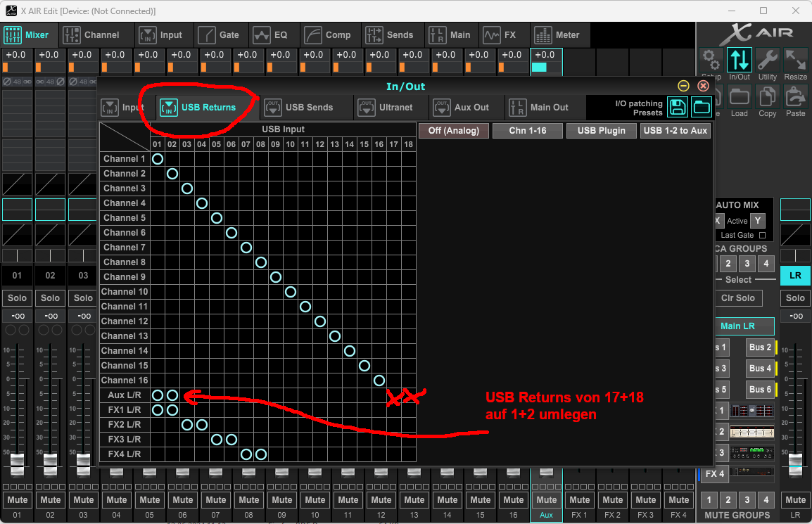Select DCA group 2
This screenshot has height=524, width=812.
[x=728, y=263]
